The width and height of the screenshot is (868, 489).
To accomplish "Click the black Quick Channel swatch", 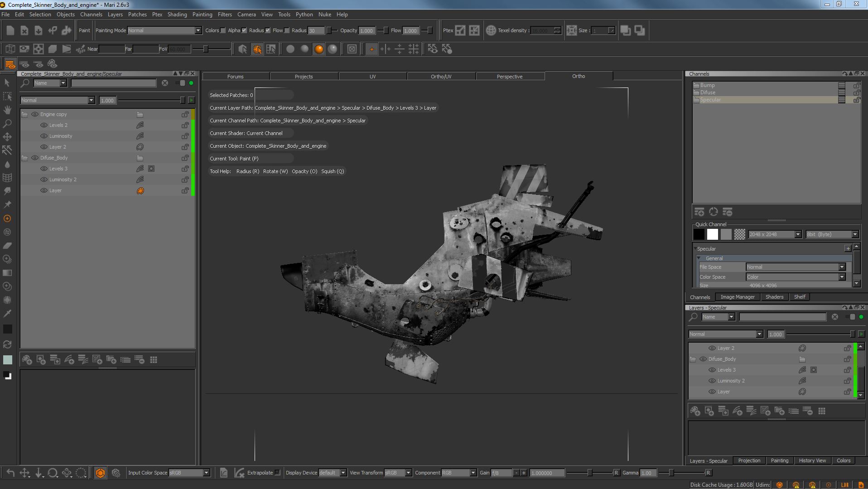I will [699, 234].
